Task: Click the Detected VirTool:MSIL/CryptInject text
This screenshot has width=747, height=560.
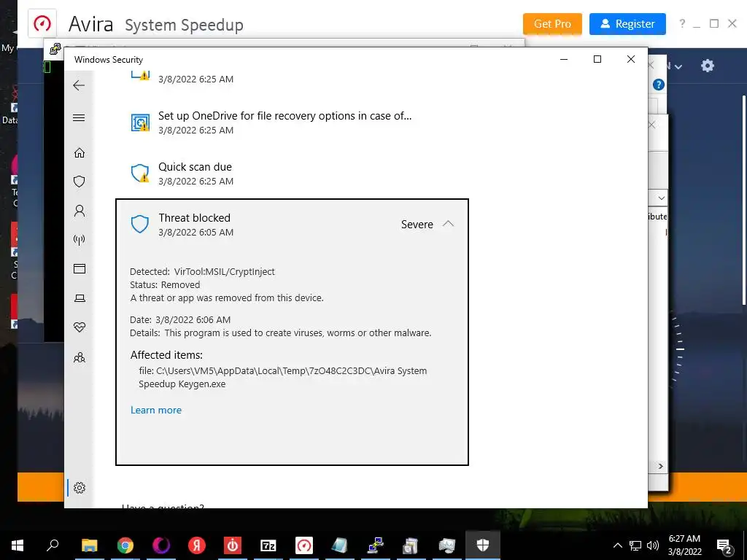Action: click(203, 271)
